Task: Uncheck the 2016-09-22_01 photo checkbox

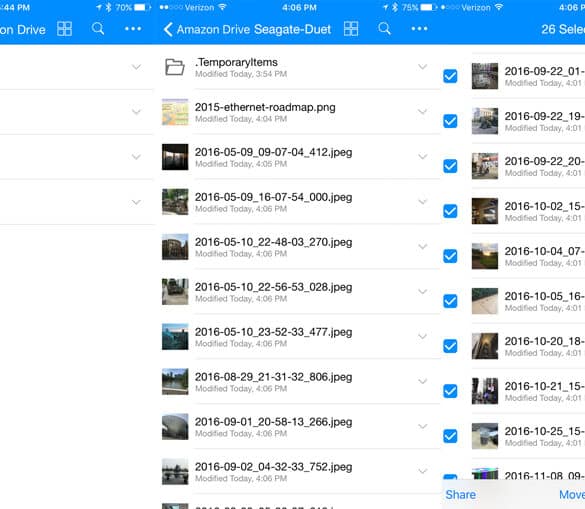Action: (x=450, y=76)
